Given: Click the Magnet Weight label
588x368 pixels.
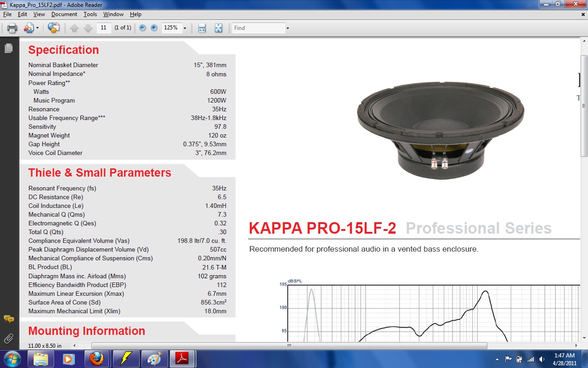Looking at the screenshot, I should [x=49, y=135].
